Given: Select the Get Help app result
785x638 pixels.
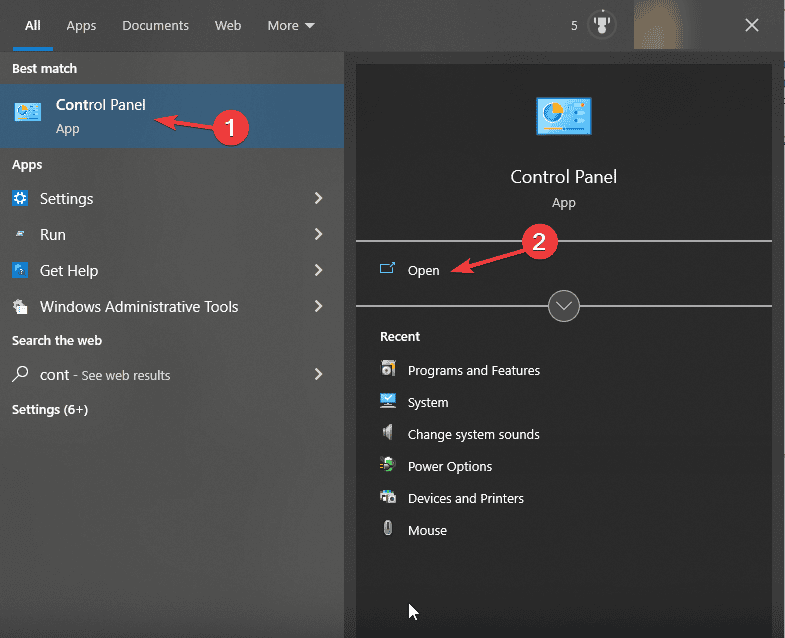Looking at the screenshot, I should (x=172, y=270).
